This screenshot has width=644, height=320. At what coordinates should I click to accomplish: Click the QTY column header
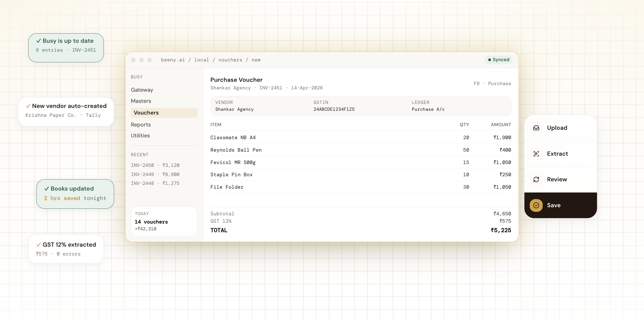coord(464,125)
